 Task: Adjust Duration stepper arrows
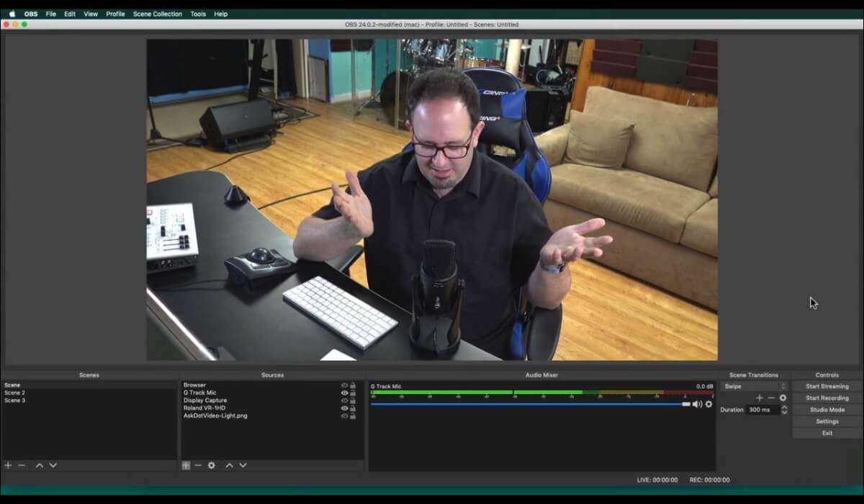point(784,410)
